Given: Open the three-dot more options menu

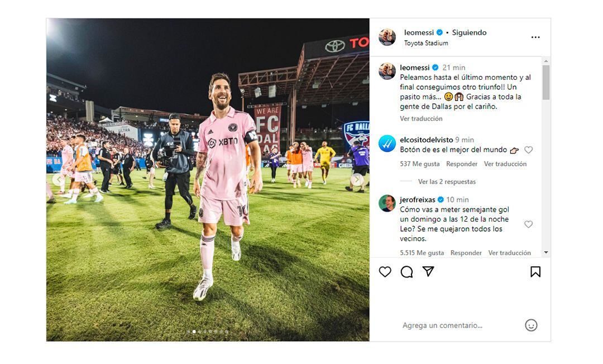Looking at the screenshot, I should pos(535,37).
